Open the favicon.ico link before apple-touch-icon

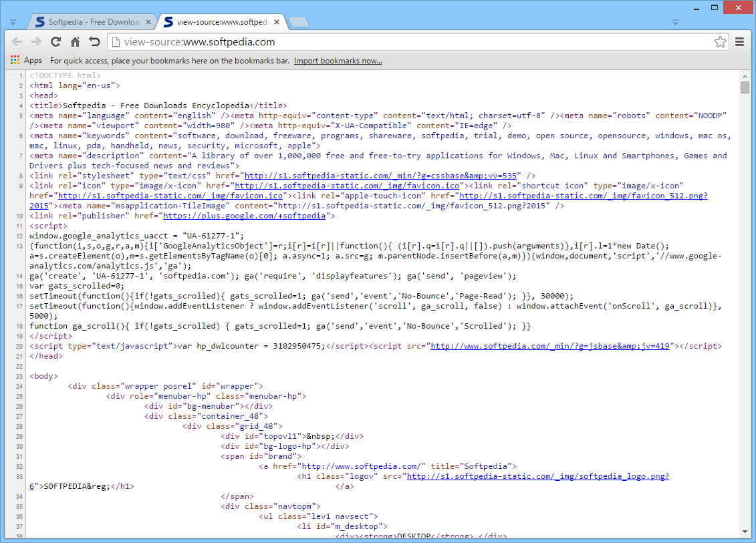(x=170, y=196)
